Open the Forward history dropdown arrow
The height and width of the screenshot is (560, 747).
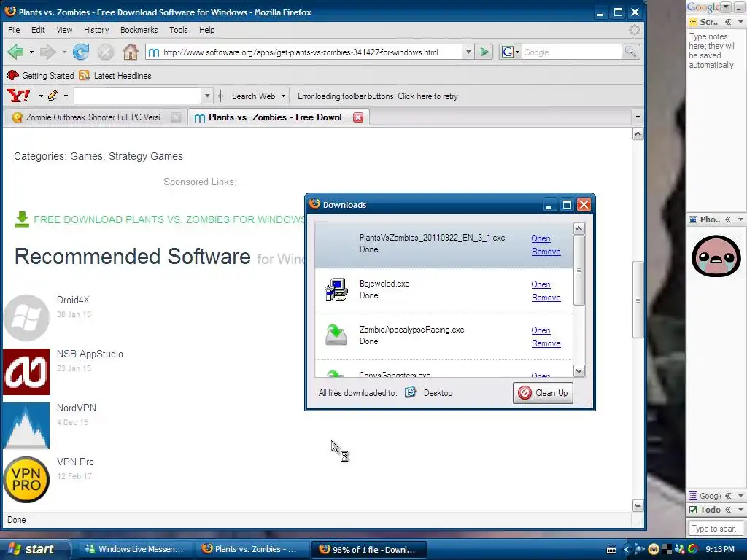pos(64,52)
